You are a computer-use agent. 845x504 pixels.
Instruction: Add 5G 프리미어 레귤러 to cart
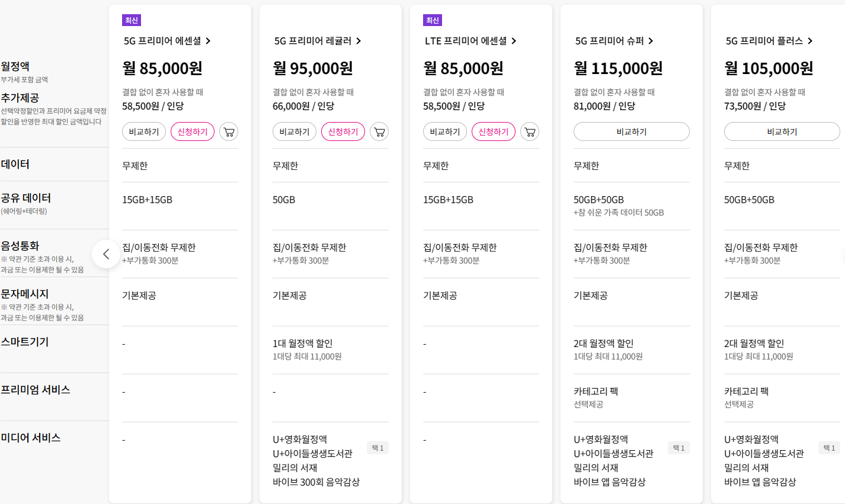point(379,131)
